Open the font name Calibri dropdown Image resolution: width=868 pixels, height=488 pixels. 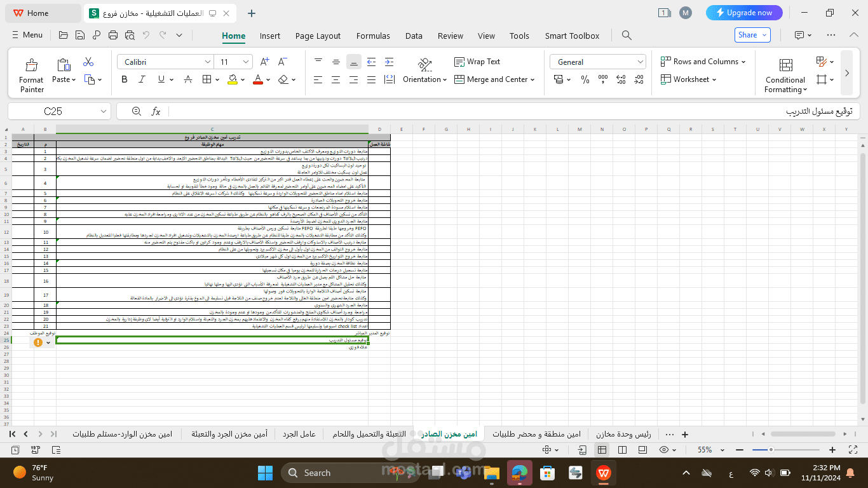tap(208, 62)
